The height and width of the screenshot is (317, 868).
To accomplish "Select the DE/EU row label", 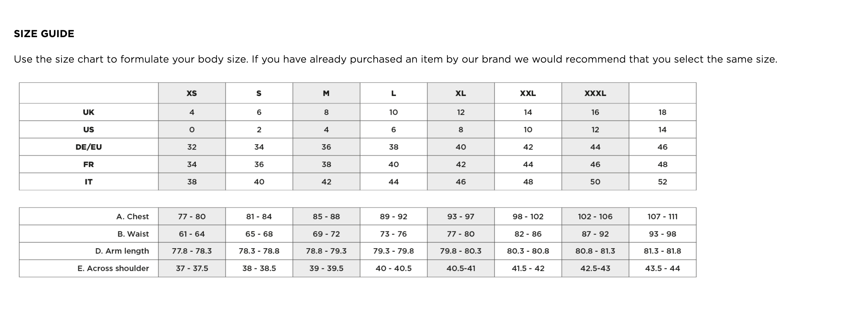I will [x=88, y=147].
